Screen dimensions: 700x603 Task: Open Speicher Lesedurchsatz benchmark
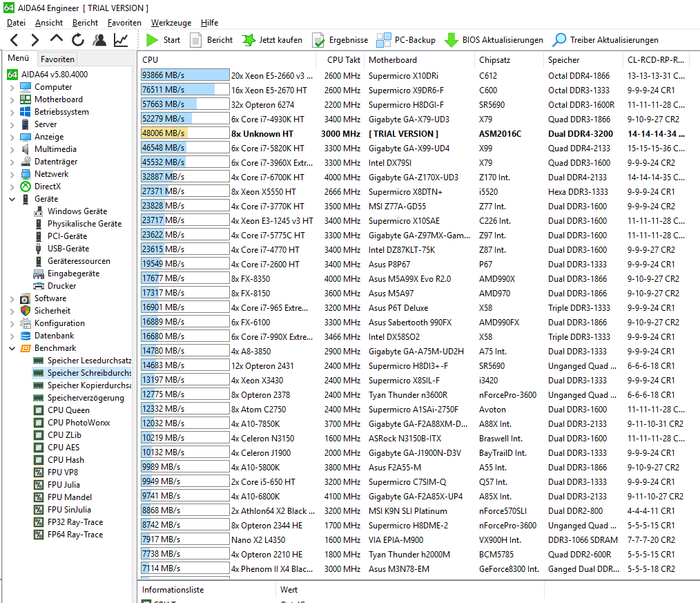[x=89, y=361]
